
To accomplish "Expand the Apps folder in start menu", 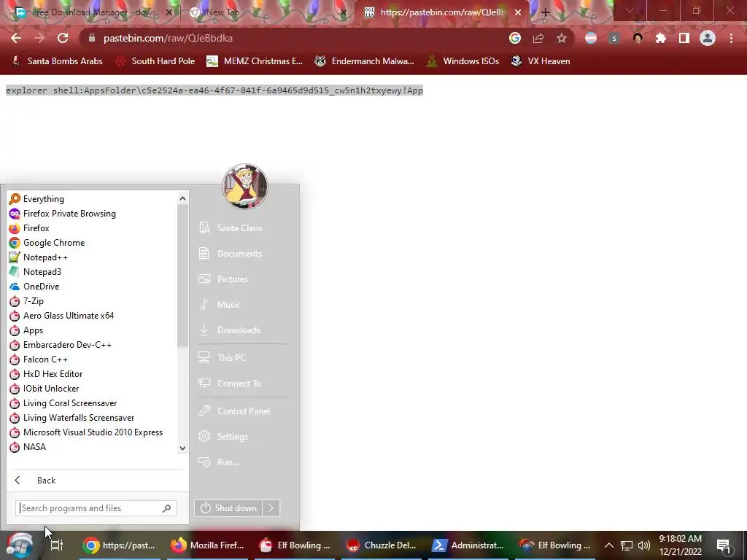I will click(93, 330).
